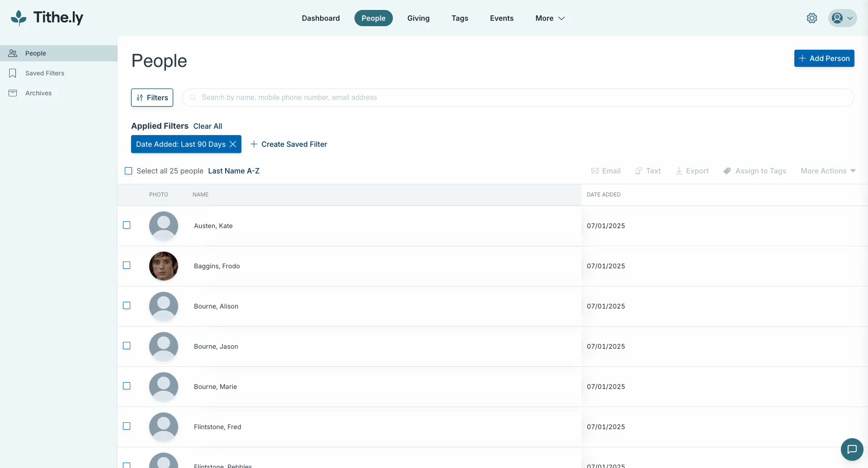Remove the Date Added filter chip
The height and width of the screenshot is (468, 868).
233,144
